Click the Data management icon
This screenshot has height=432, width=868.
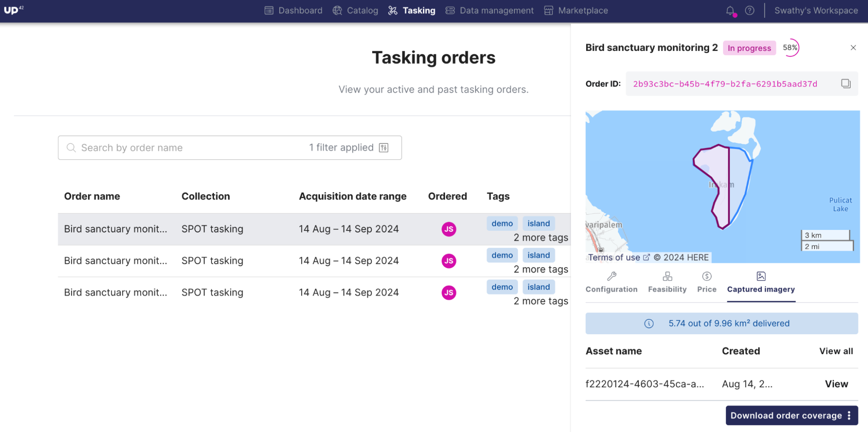pyautogui.click(x=450, y=10)
